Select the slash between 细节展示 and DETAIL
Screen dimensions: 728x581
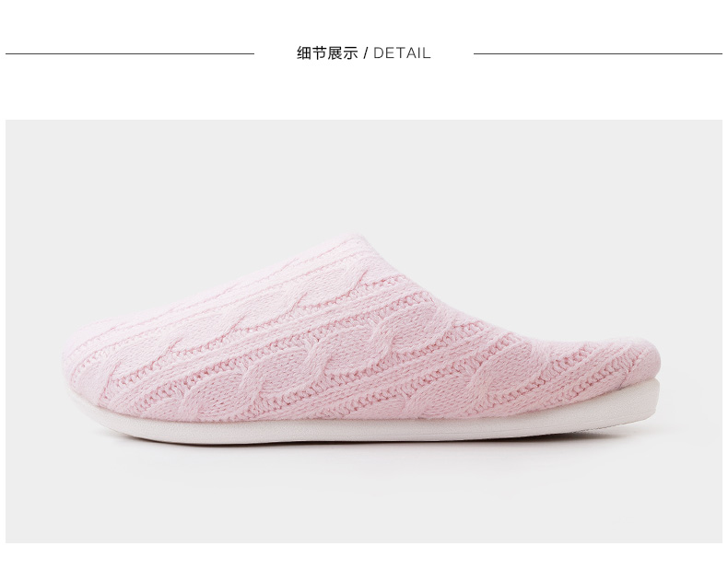(366, 53)
